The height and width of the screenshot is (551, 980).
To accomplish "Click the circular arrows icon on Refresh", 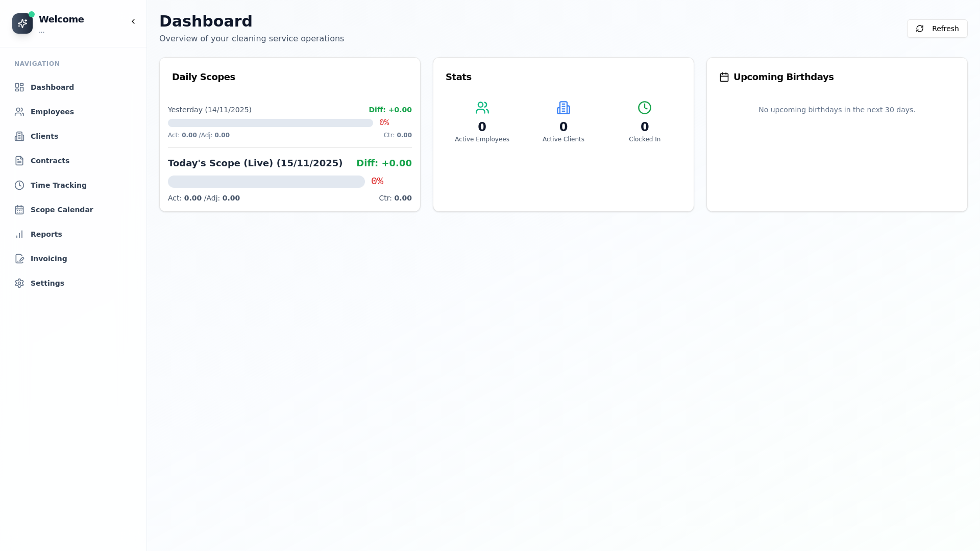I will [x=920, y=29].
